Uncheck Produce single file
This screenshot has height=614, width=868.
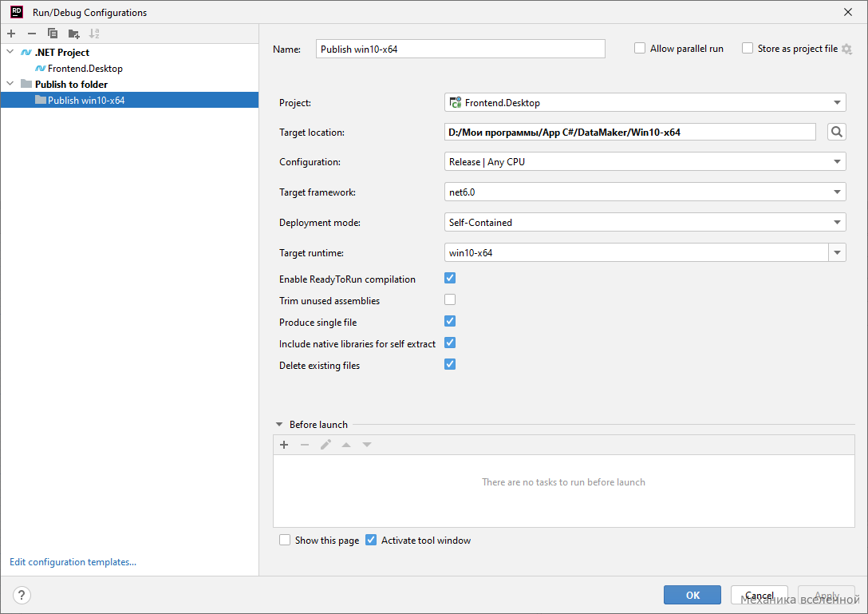click(x=450, y=322)
